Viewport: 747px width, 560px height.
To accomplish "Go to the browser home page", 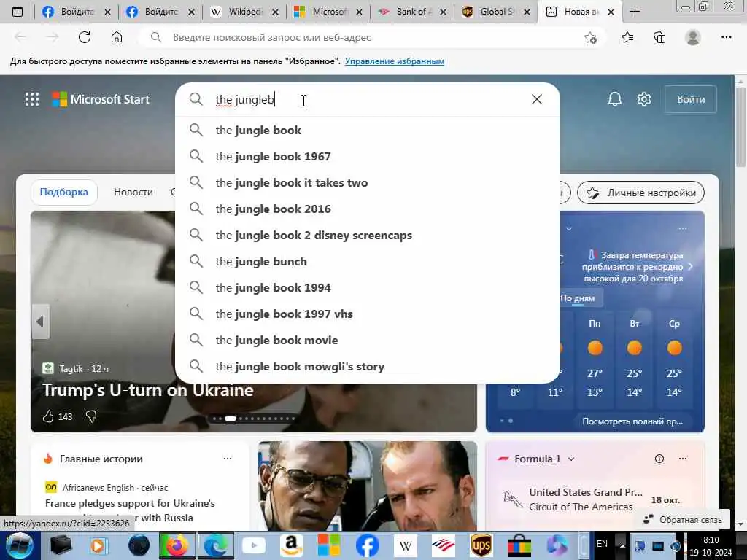I will point(117,37).
